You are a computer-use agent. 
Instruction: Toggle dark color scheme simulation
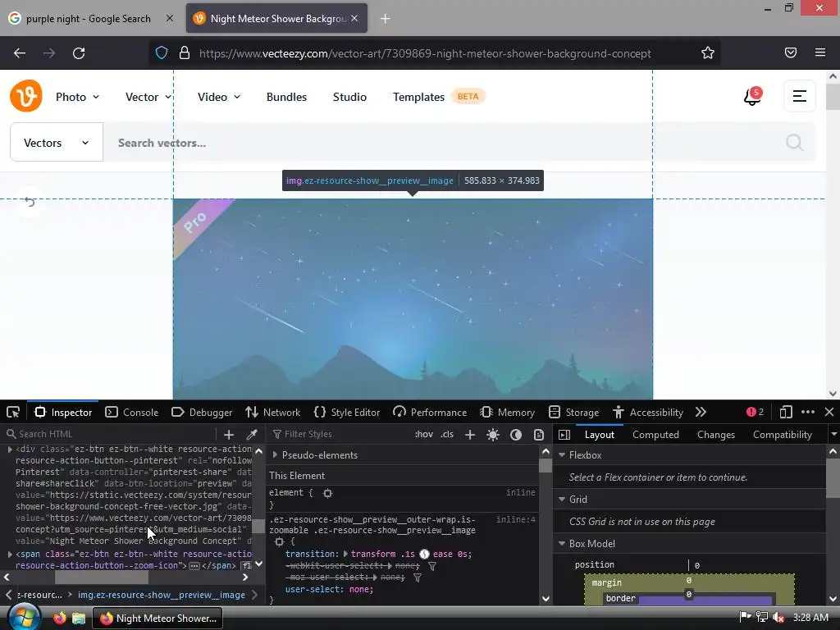(x=516, y=435)
